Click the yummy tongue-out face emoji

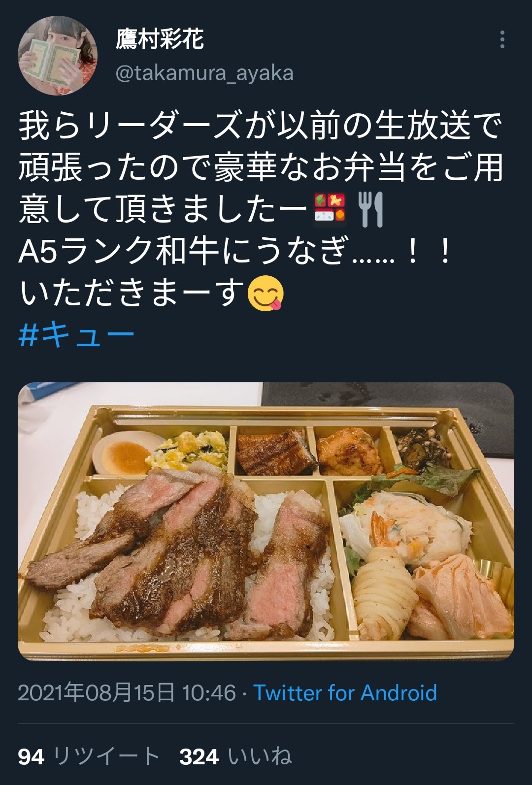tap(266, 293)
